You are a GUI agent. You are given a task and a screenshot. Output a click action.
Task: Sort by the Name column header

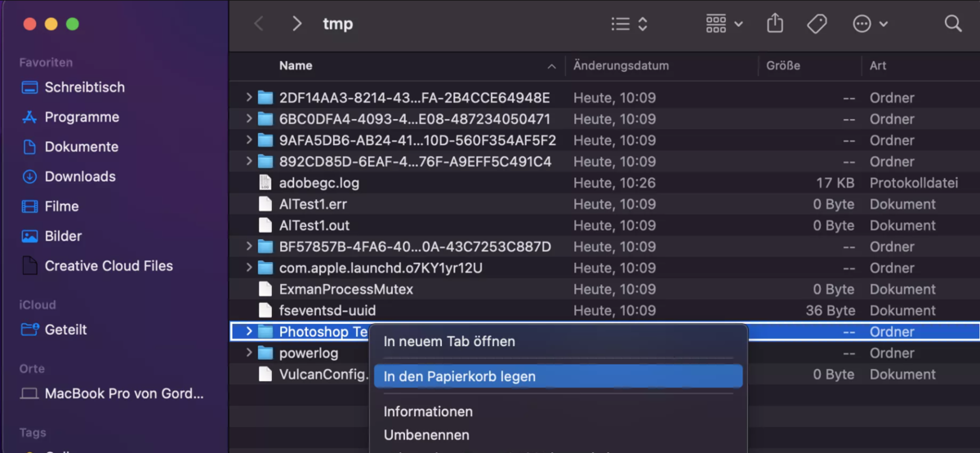(296, 65)
